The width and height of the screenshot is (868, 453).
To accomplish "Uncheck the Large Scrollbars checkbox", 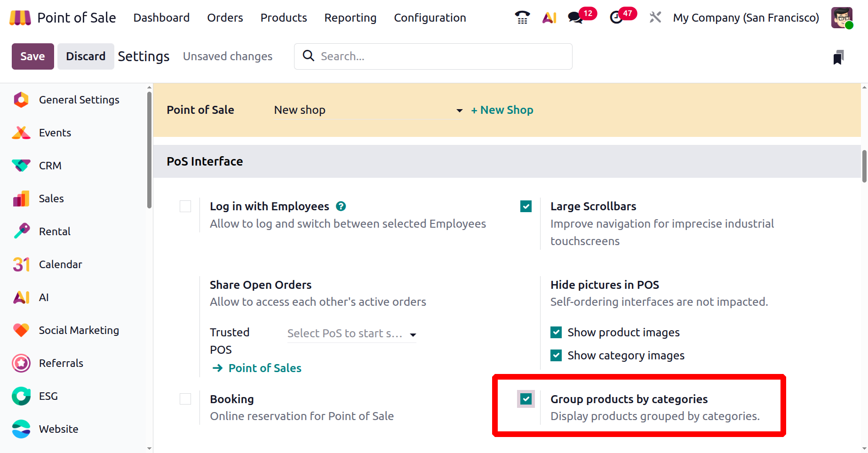I will point(526,207).
